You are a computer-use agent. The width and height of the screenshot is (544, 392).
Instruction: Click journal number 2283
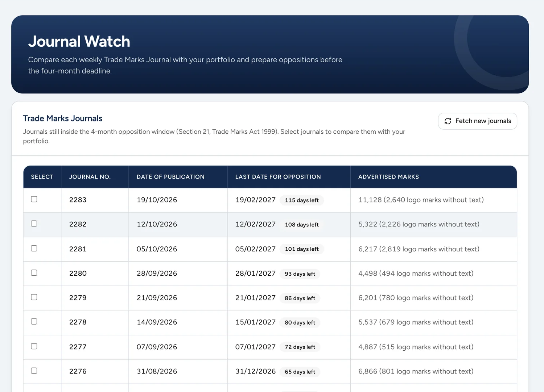[78, 200]
